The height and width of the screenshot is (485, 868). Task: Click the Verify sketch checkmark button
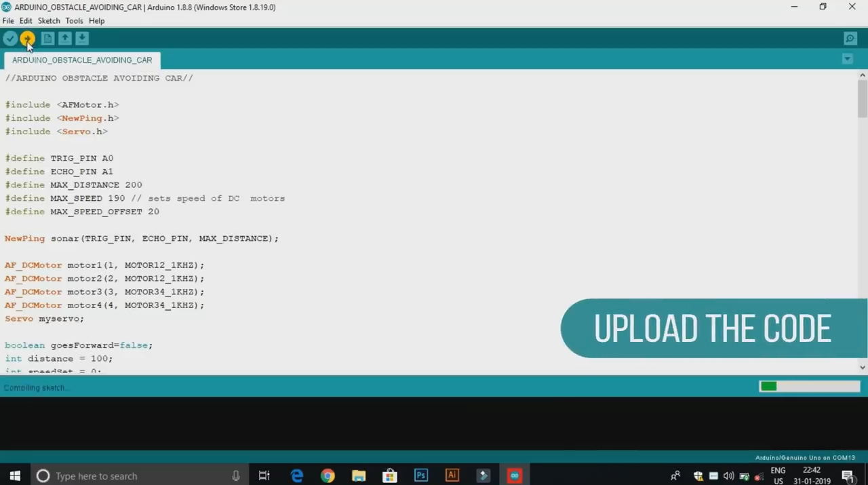coord(10,39)
